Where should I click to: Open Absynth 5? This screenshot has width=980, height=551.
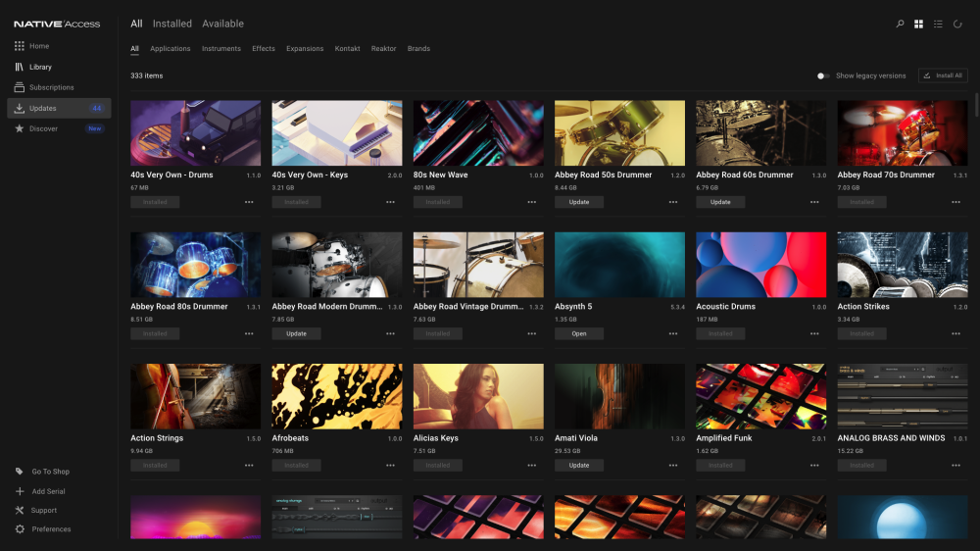(x=579, y=334)
